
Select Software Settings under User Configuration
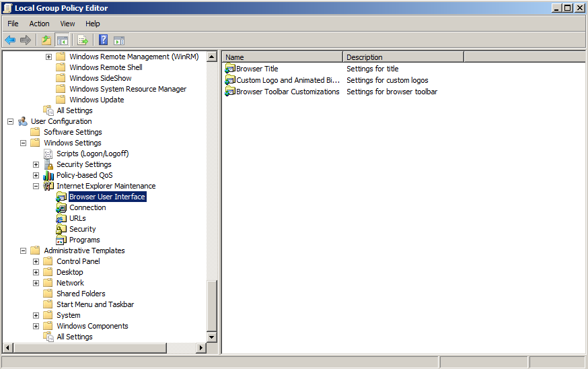(x=73, y=132)
